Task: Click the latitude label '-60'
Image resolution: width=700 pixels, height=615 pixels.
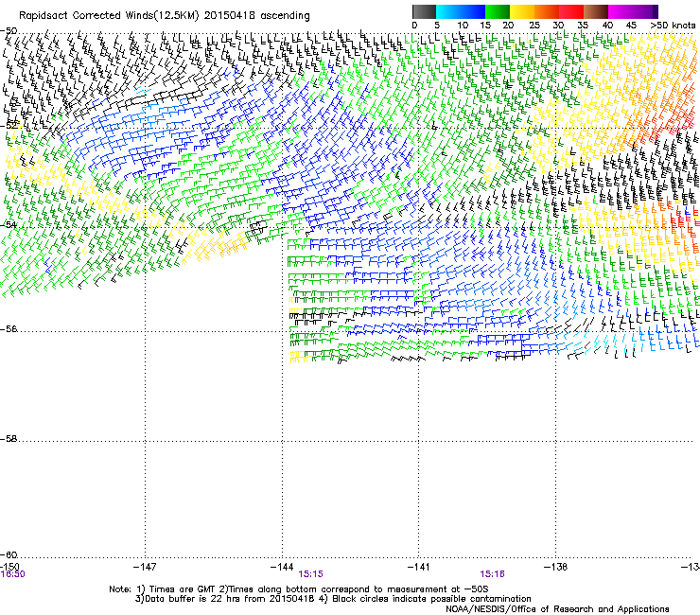Action: click(x=9, y=555)
